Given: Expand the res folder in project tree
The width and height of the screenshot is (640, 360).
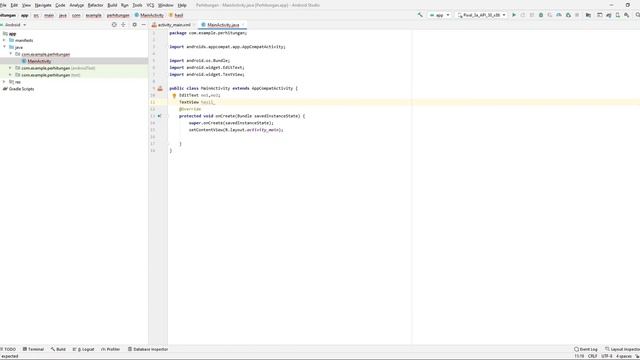Looking at the screenshot, I should pos(4,82).
